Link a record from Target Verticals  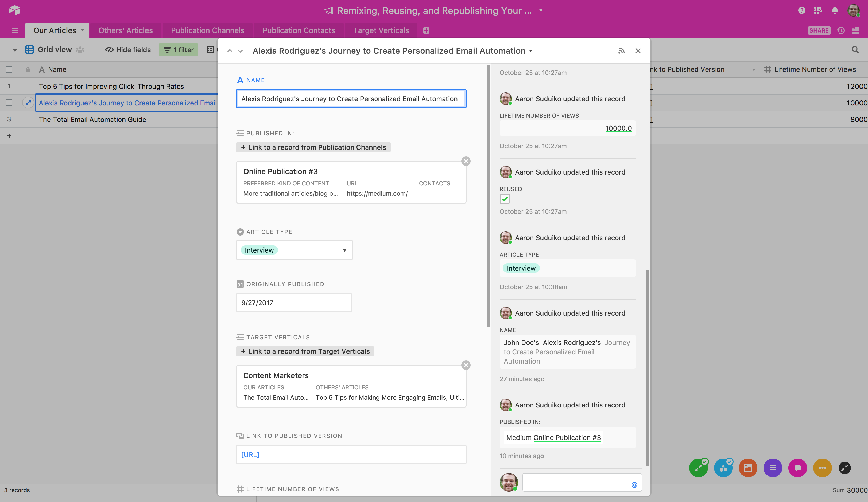(x=305, y=351)
